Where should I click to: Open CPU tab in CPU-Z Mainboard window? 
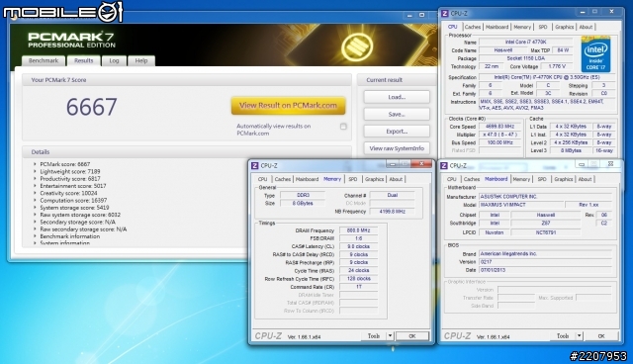(x=451, y=179)
